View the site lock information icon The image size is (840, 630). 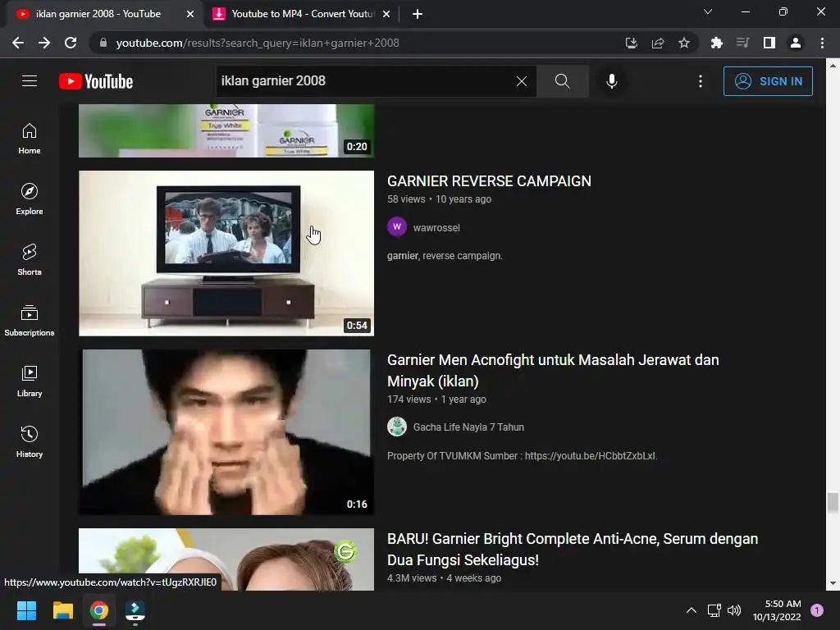(103, 43)
